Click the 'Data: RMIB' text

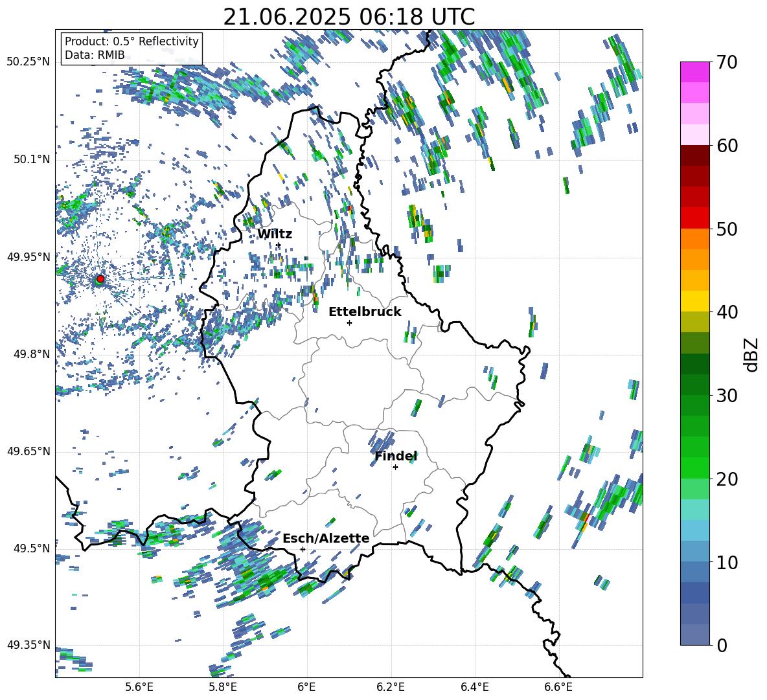pyautogui.click(x=95, y=55)
